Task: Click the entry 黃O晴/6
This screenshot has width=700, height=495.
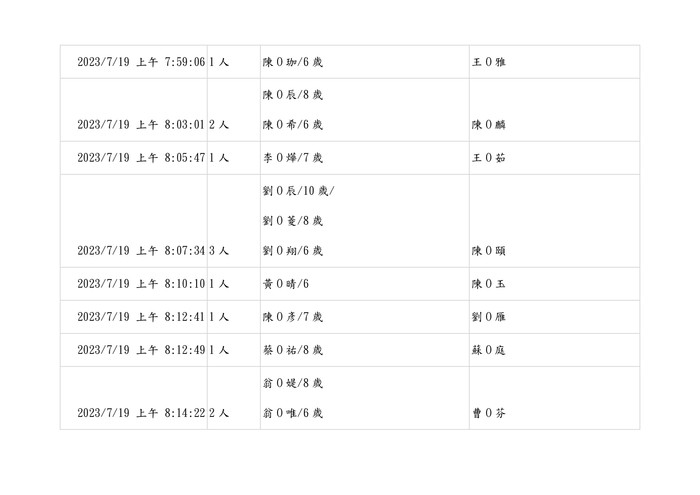Action: [x=286, y=284]
